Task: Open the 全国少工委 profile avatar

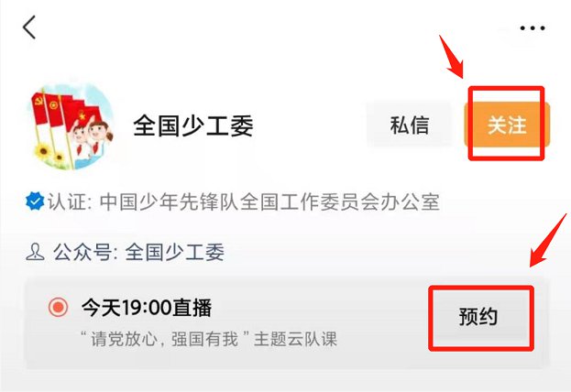Action: (x=70, y=127)
